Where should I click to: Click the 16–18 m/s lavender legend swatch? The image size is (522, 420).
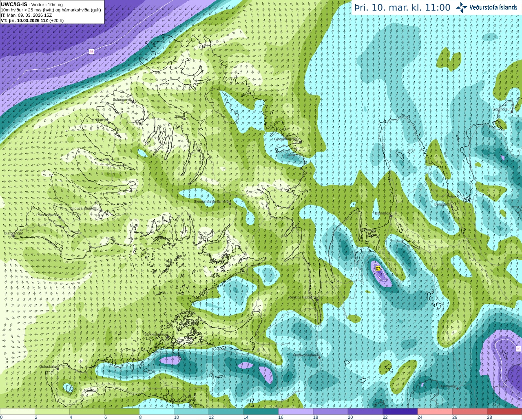(296, 411)
